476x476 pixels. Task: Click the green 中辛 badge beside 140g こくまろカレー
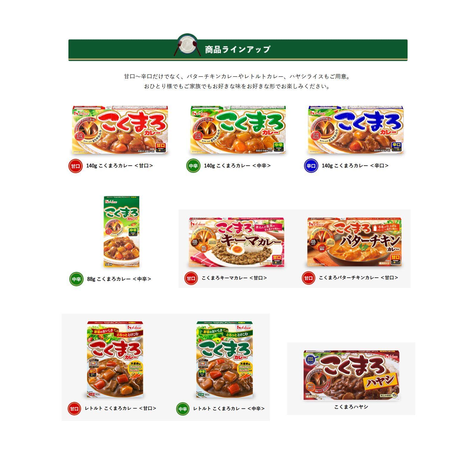[x=193, y=166]
